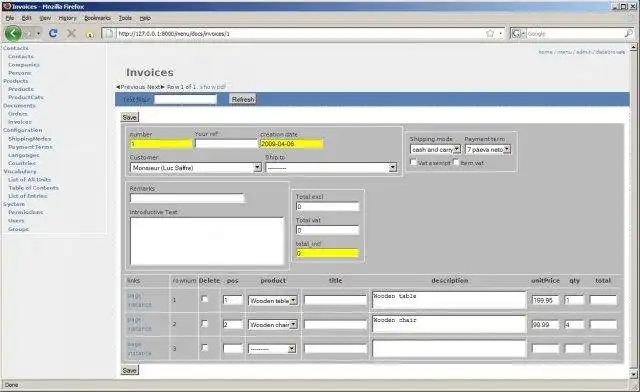640x392 pixels.
Task: Open the navigation history dropdown arrow
Action: 38,33
